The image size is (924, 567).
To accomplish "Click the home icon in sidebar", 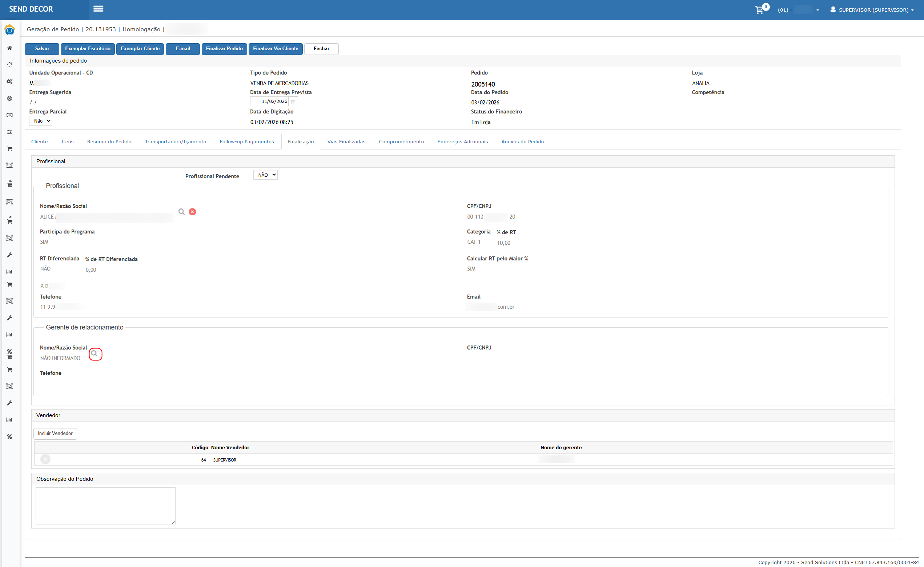I will click(10, 48).
